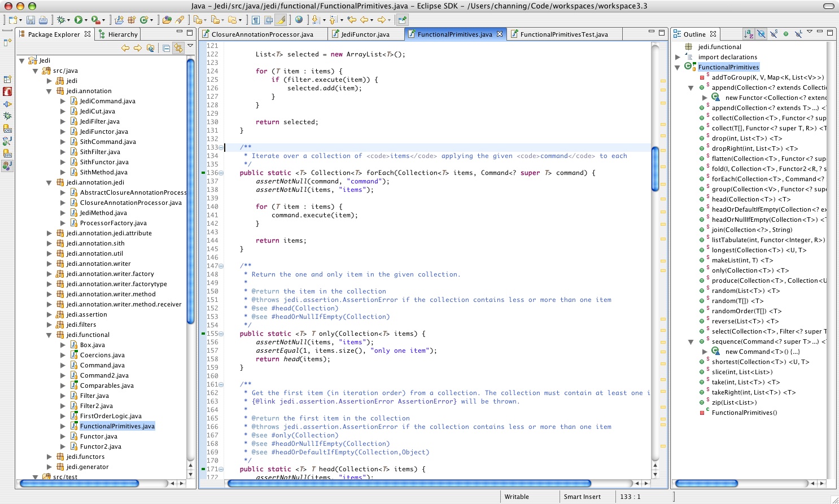This screenshot has height=504, width=839.
Task: Select SithFunctor.java in the tree
Action: point(104,162)
